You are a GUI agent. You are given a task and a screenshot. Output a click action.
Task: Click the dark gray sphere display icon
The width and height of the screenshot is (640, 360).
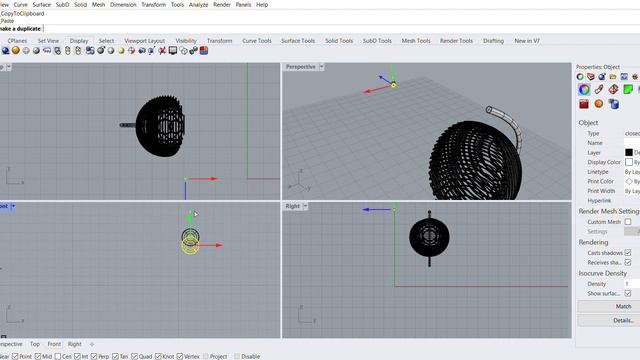click(x=36, y=51)
